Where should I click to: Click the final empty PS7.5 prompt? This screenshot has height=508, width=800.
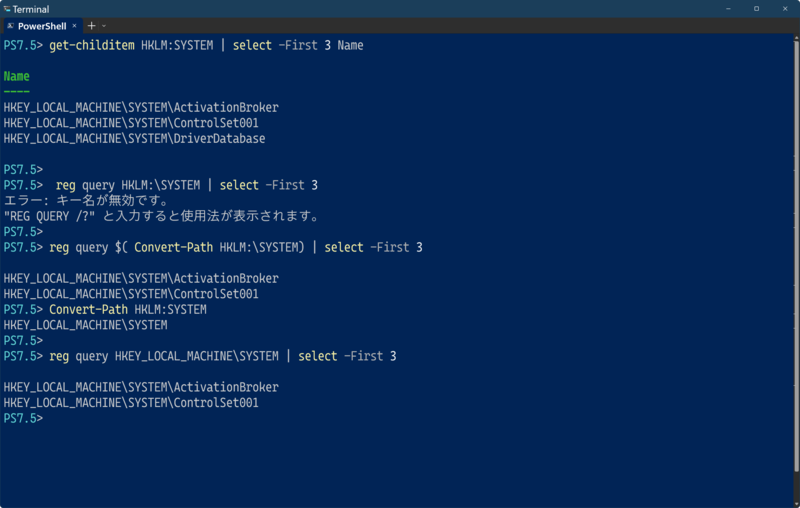point(24,418)
